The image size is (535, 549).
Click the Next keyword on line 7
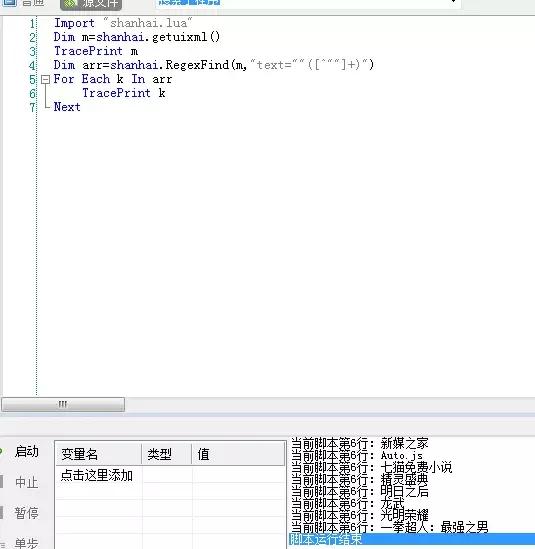tap(67, 107)
